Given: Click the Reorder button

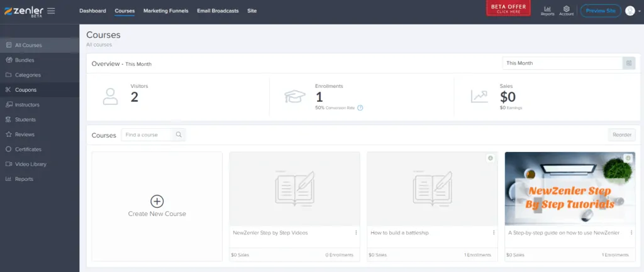Looking at the screenshot, I should (622, 134).
